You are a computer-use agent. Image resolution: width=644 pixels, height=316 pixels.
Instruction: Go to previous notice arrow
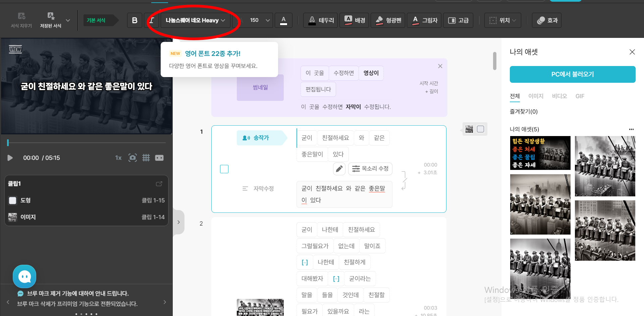[x=8, y=302]
